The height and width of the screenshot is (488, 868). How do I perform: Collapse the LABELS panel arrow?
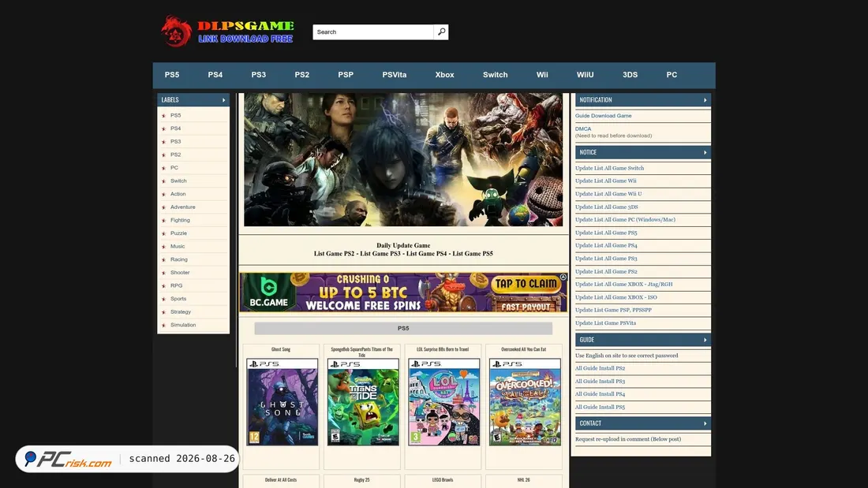point(223,100)
